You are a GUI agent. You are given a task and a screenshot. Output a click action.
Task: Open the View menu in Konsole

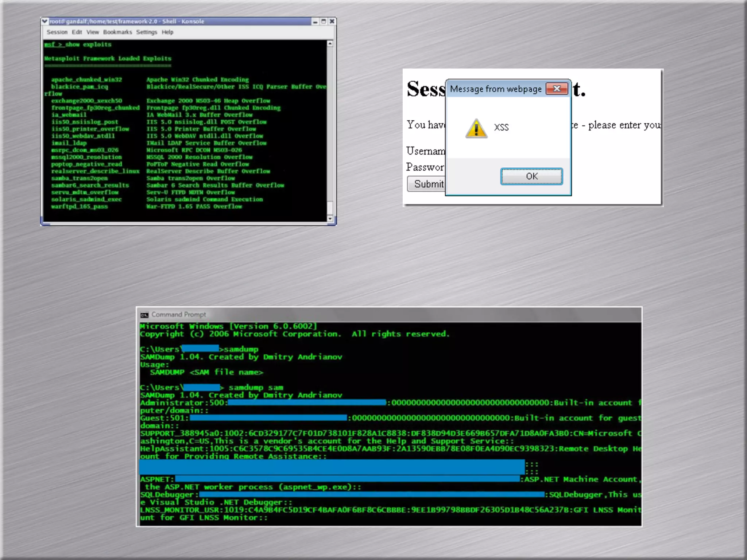pos(93,32)
